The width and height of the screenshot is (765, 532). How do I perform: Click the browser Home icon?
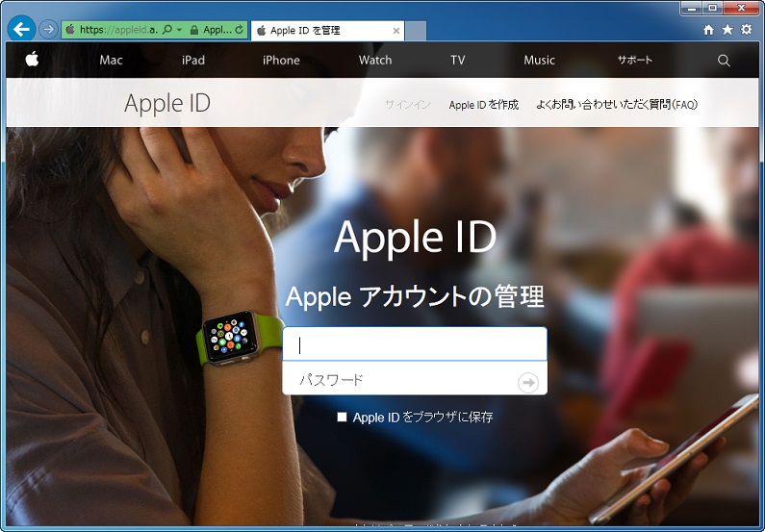[x=708, y=30]
